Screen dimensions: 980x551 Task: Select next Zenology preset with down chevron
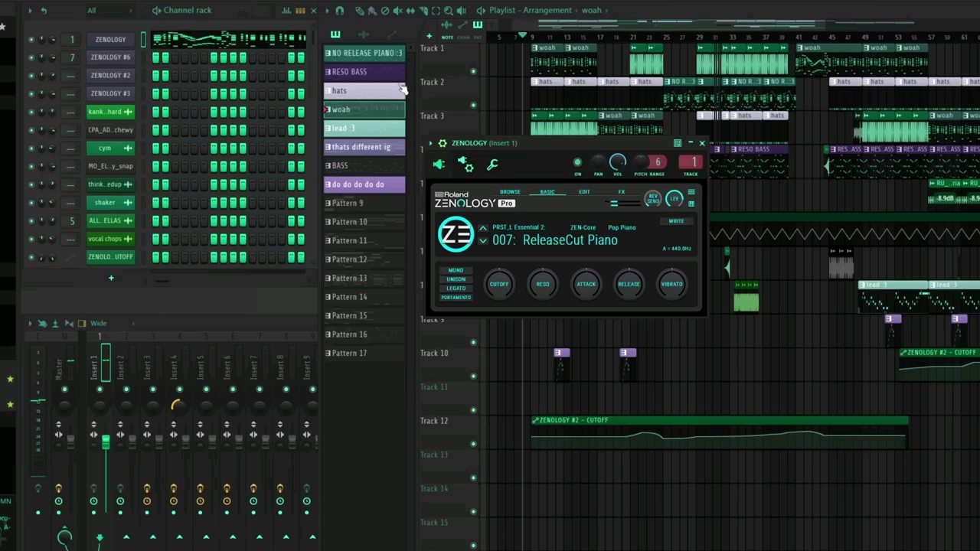pos(483,240)
